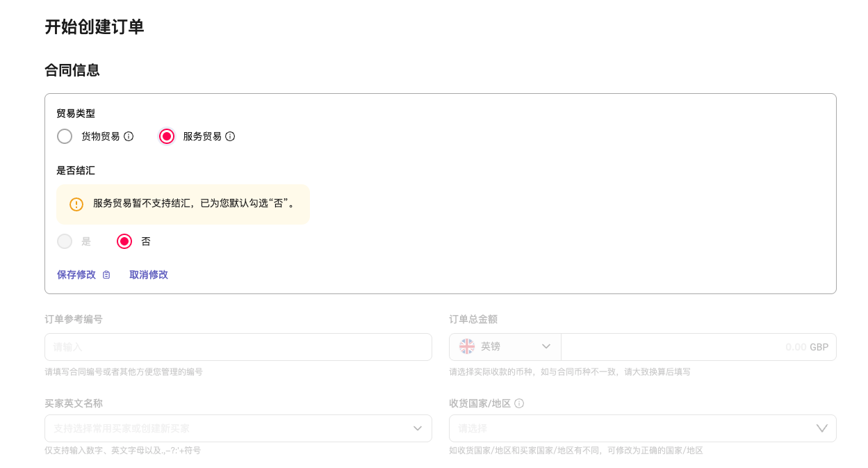This screenshot has height=468, width=868.
Task: Select the 服务贸易 radio button
Action: pyautogui.click(x=167, y=136)
